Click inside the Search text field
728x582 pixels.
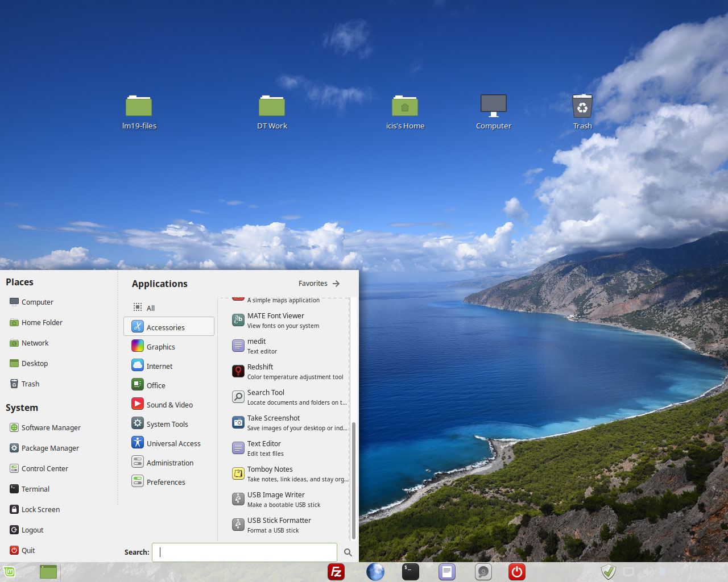tap(245, 552)
